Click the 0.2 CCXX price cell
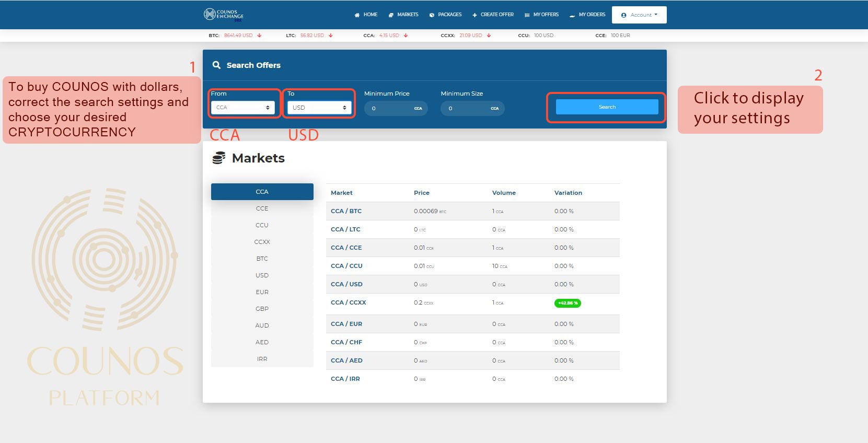This screenshot has height=443, width=868. point(423,302)
